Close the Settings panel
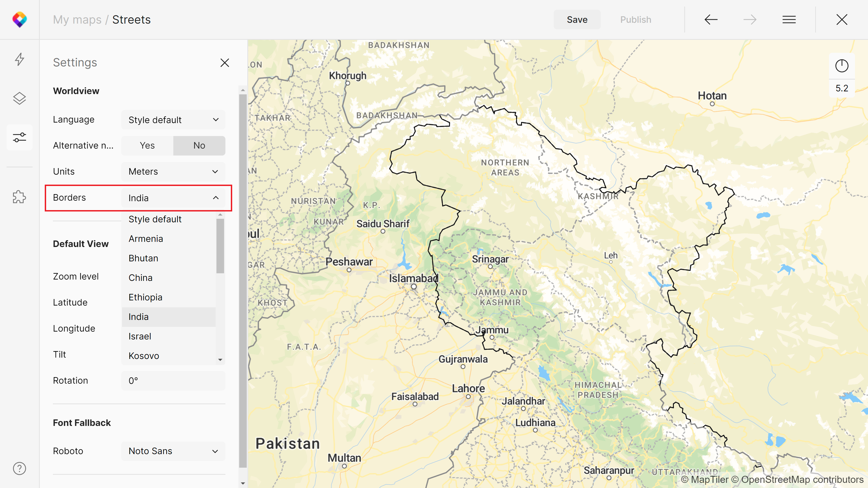Image resolution: width=868 pixels, height=488 pixels. [x=225, y=63]
